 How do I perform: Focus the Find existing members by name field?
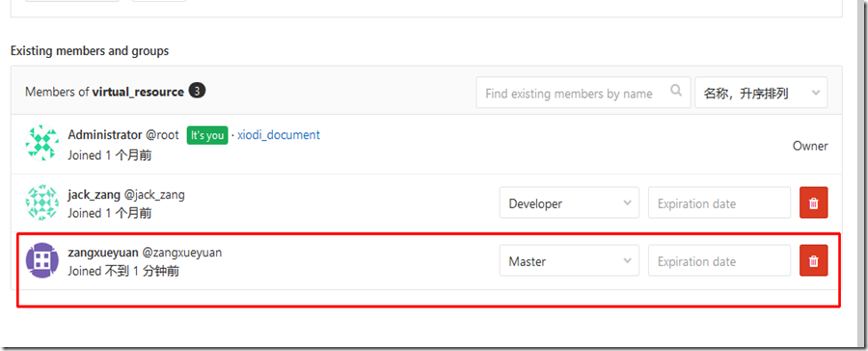click(583, 93)
